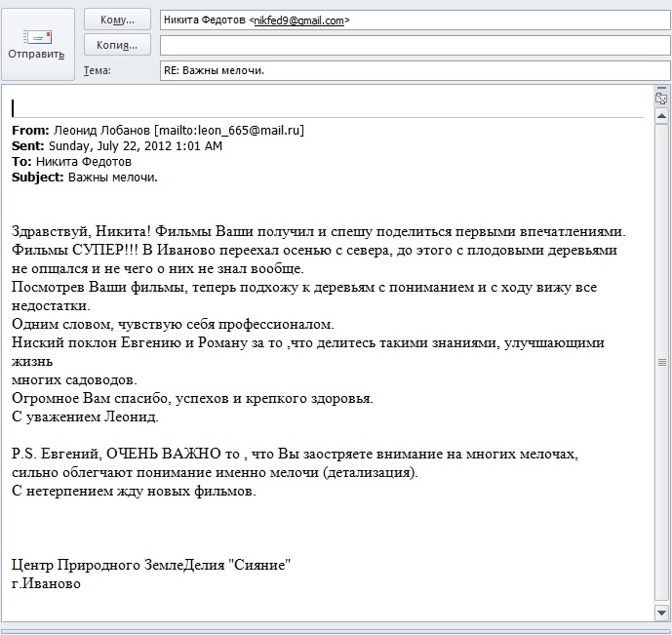Open the Кому... recipient picker
This screenshot has width=672, height=635.
[117, 20]
